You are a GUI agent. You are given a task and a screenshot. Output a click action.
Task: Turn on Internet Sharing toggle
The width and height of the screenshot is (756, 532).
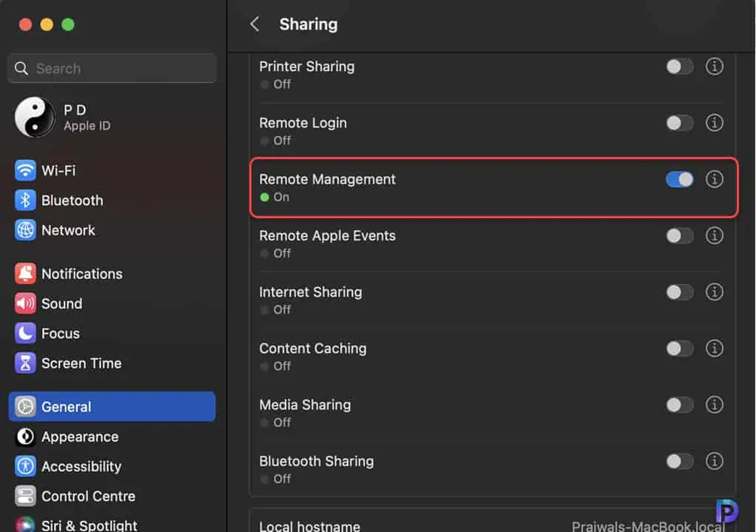[x=680, y=292]
